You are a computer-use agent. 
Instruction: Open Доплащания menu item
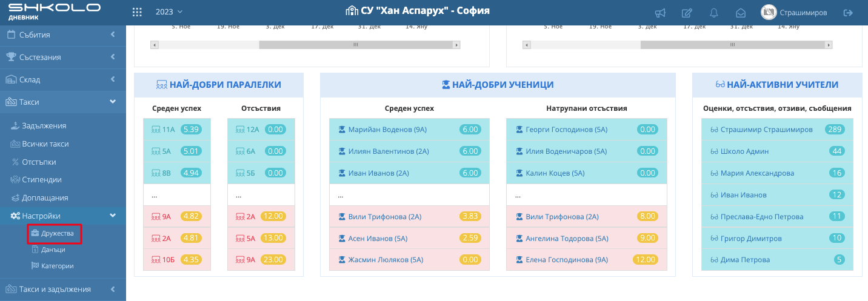45,197
